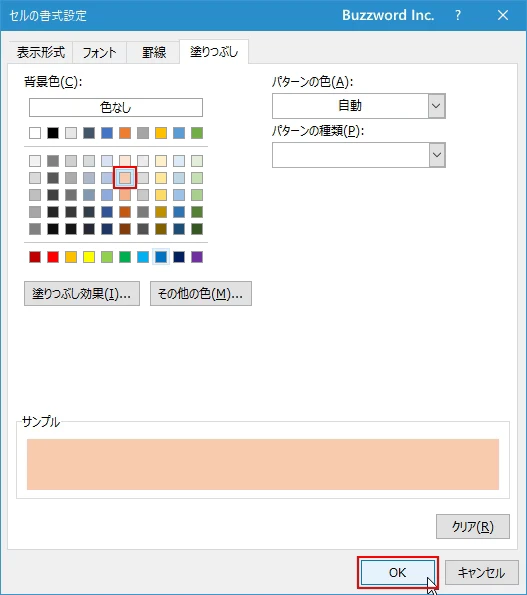Screen dimensions: 527x595
Task: Pick the darkest green swatch in bottom theme row
Action: (x=197, y=229)
